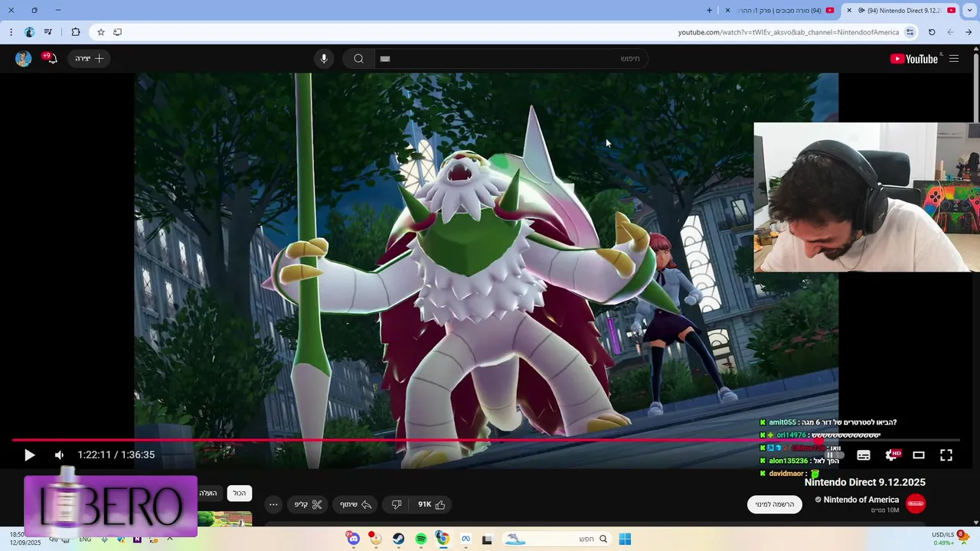Click username amit055 in chat overlay
980x551 pixels.
coord(782,422)
